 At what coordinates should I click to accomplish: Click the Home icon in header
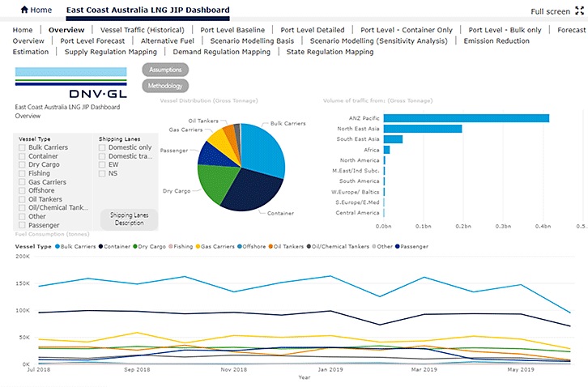(24, 11)
